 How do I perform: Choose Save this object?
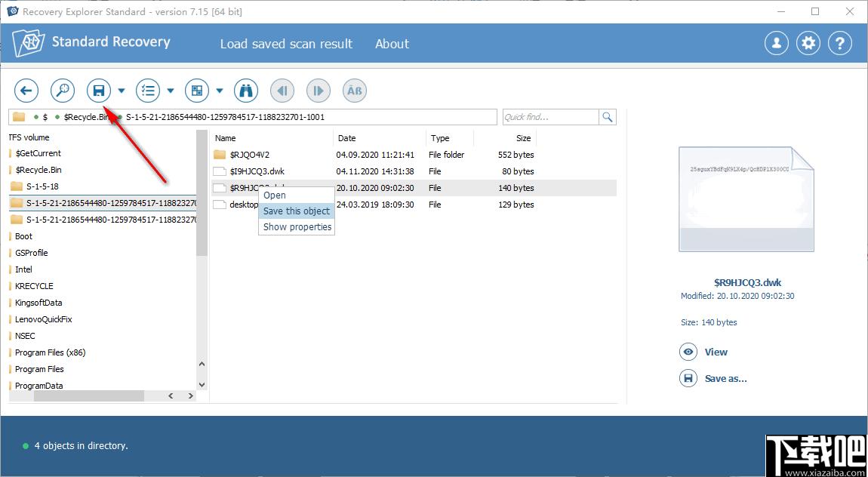point(296,211)
